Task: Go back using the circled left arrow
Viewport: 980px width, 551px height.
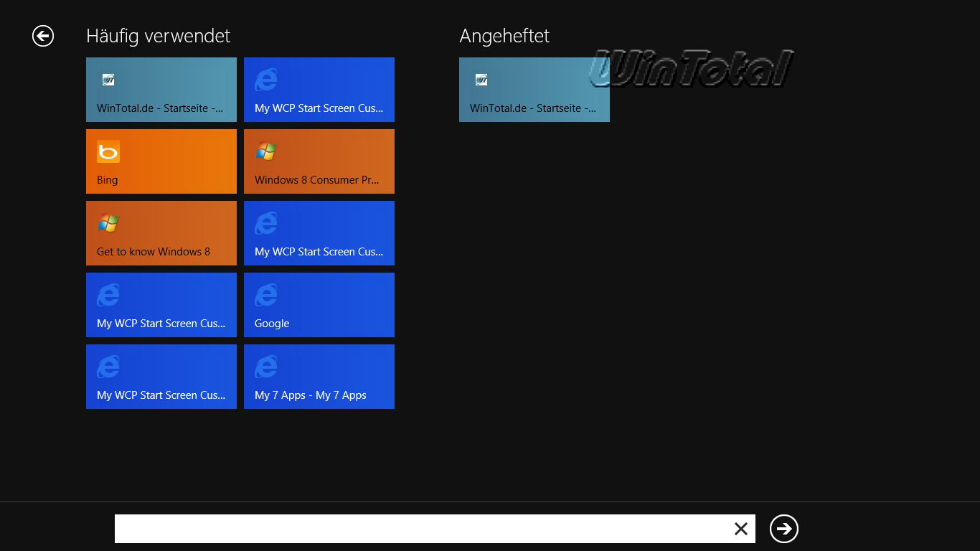Action: (43, 36)
